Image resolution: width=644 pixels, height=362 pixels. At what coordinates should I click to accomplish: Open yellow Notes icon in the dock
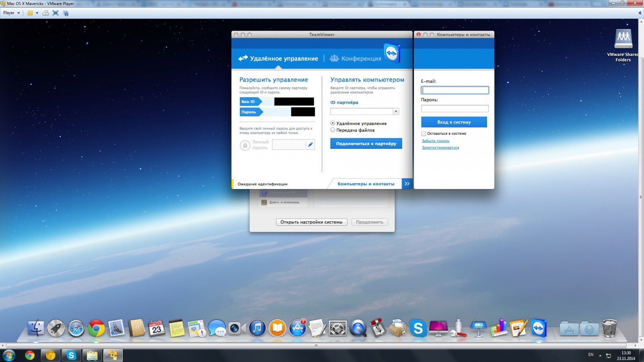click(x=177, y=328)
